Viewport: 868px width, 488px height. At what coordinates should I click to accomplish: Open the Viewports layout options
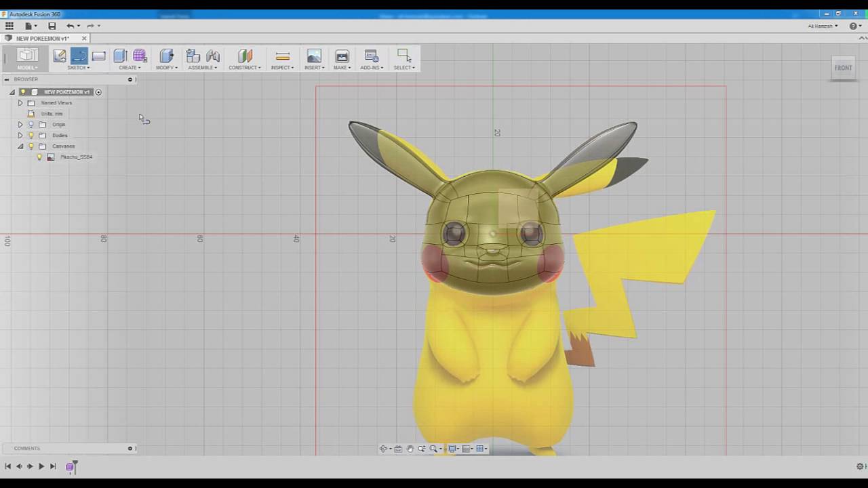click(480, 449)
